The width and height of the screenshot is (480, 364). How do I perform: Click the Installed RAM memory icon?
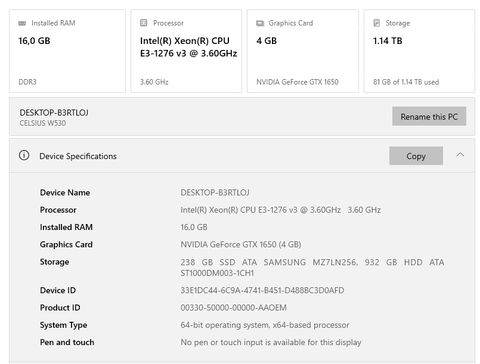tap(22, 23)
